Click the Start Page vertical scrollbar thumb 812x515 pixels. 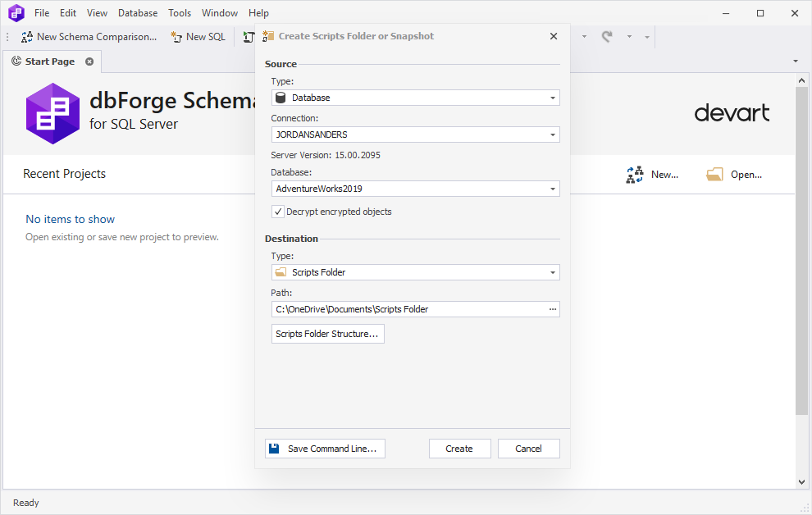[801, 250]
